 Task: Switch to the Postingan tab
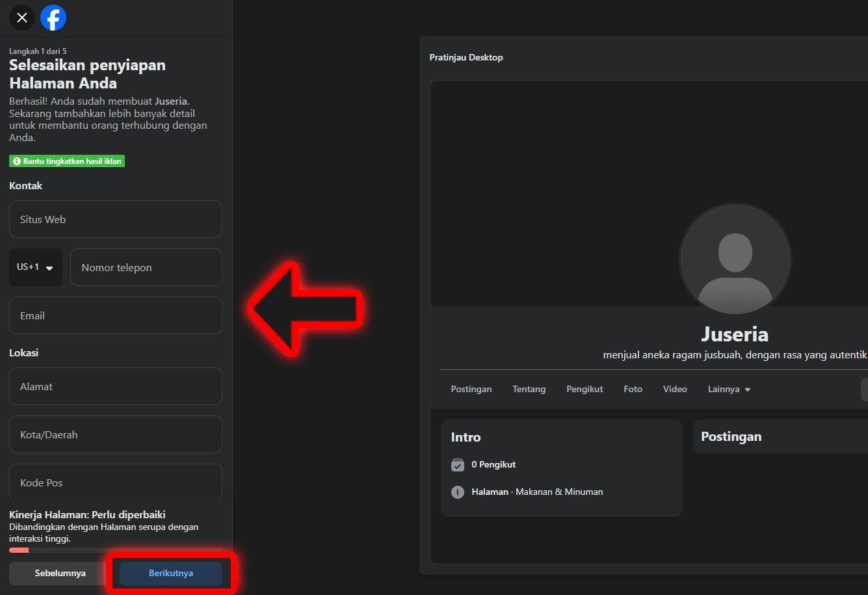point(471,390)
